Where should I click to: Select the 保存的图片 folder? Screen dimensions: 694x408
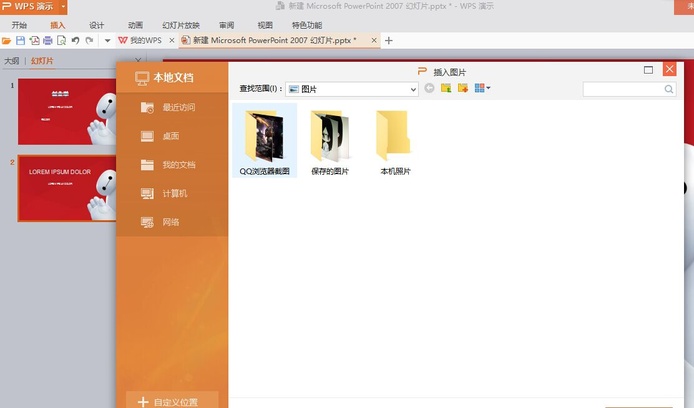pos(330,142)
